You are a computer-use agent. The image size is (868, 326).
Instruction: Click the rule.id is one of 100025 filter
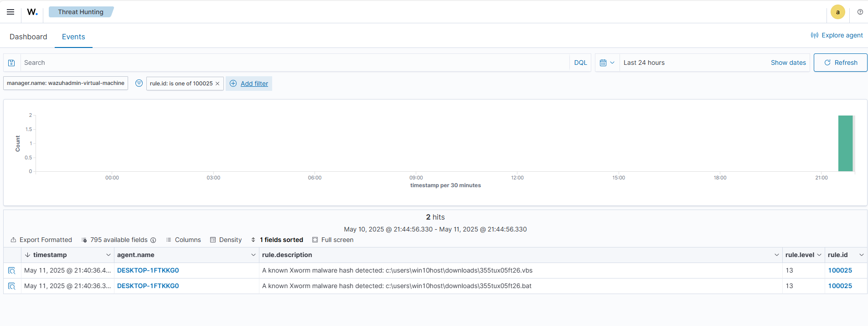click(181, 84)
